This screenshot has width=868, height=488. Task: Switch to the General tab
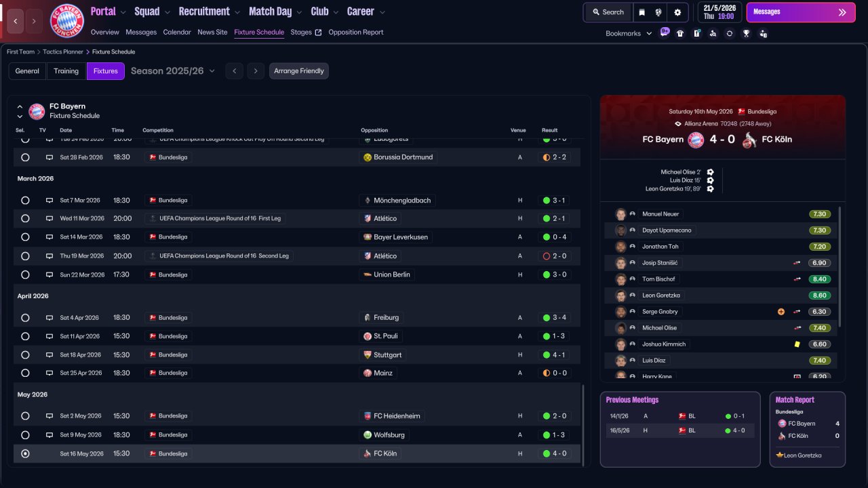click(x=27, y=71)
